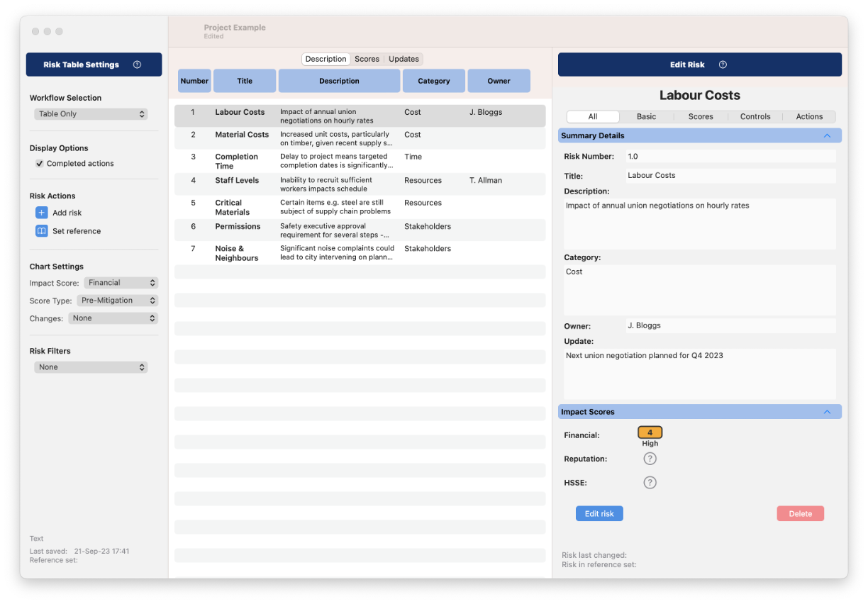Click owner J. Bloggs in the table
Viewport: 868px width, 604px height.
point(486,112)
